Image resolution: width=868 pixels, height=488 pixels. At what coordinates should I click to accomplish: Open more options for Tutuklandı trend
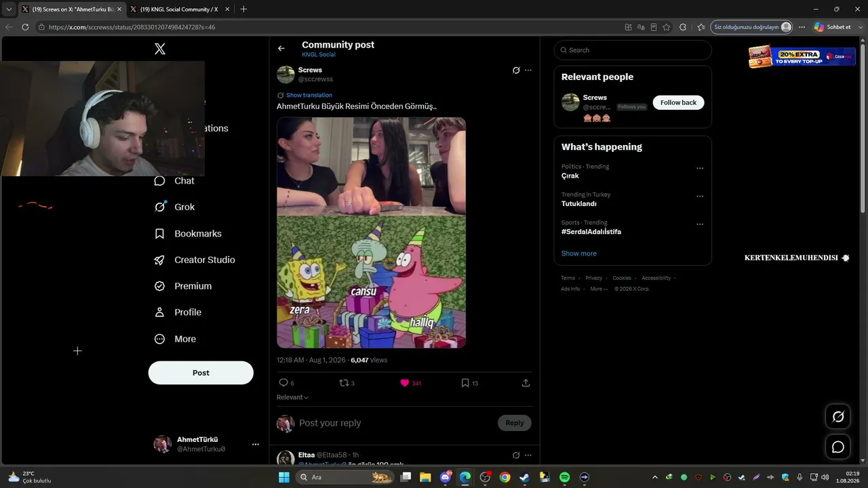tap(700, 197)
